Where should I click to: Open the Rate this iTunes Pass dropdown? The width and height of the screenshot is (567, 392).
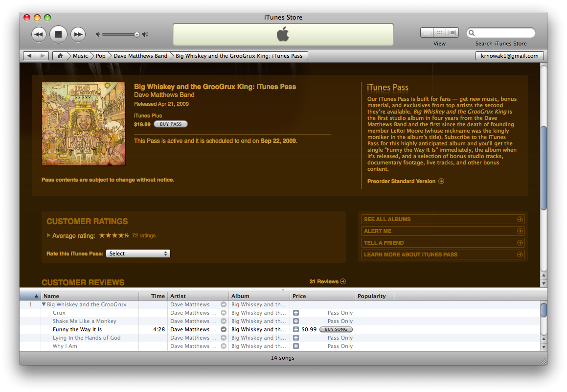click(138, 254)
